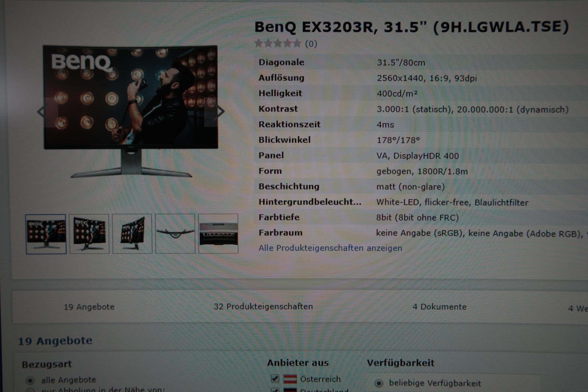588x392 pixels.
Task: Open the '19 Angebote' tab
Action: coord(89,307)
